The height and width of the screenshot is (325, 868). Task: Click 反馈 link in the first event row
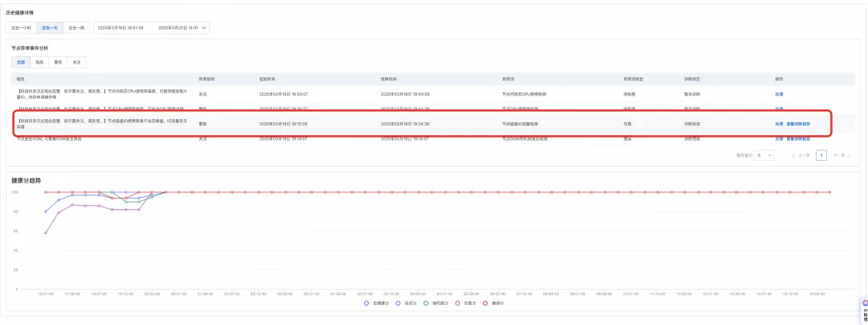point(779,94)
